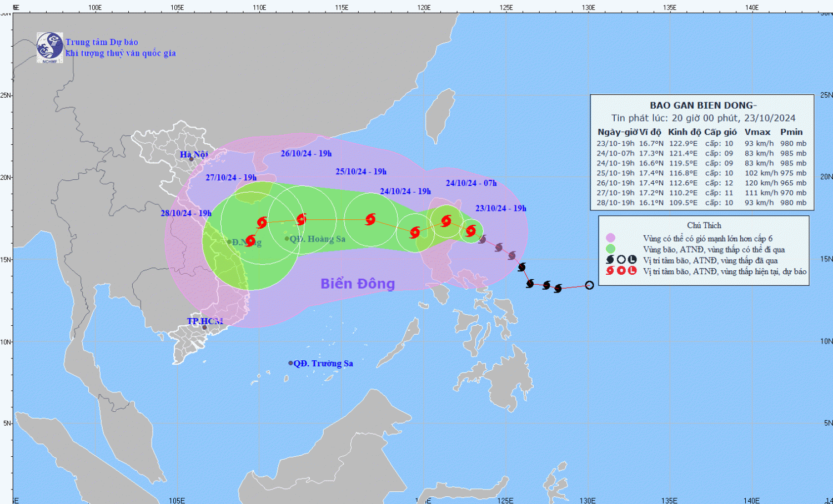
Task: Click the forecast storm icon for 25/10/24 - 19h
Action: pos(370,219)
